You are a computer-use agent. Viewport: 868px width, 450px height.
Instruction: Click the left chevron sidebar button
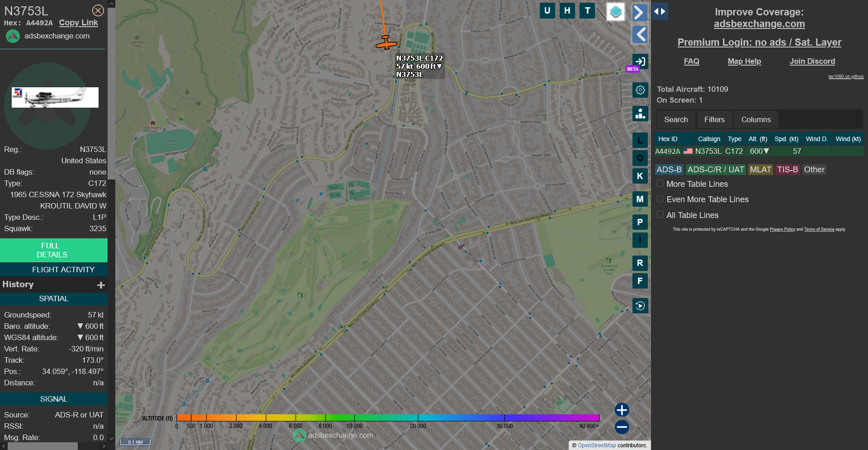pos(640,34)
